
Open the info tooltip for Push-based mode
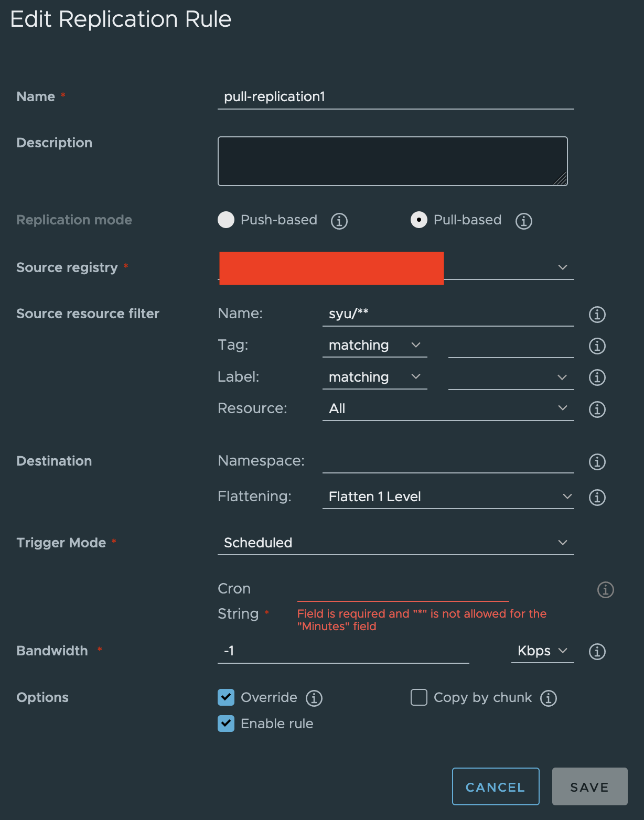pyautogui.click(x=339, y=220)
